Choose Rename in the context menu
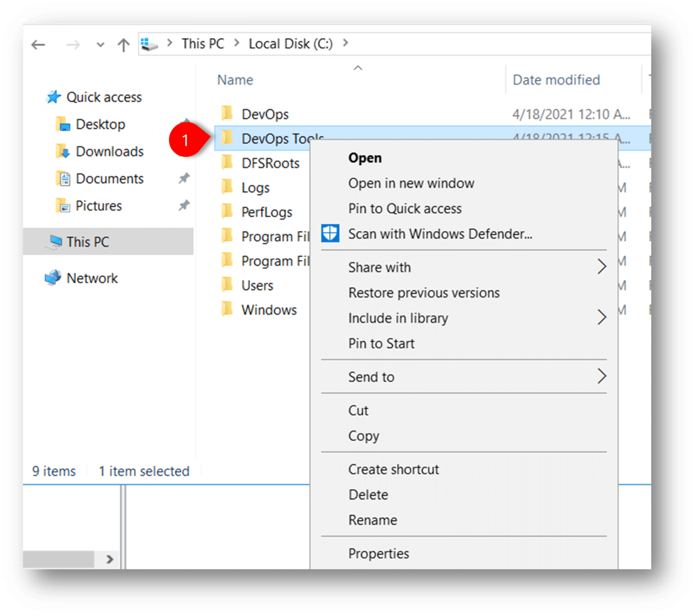This screenshot has width=698, height=616. (373, 520)
